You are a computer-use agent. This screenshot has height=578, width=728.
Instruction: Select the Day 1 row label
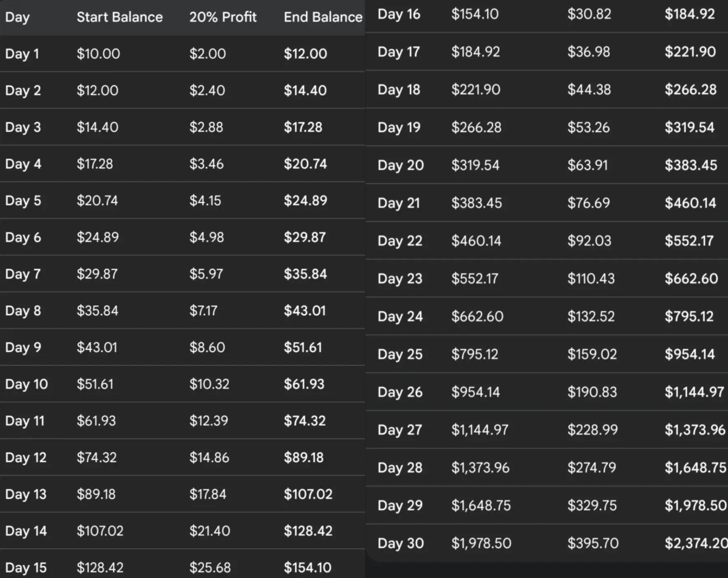[22, 54]
